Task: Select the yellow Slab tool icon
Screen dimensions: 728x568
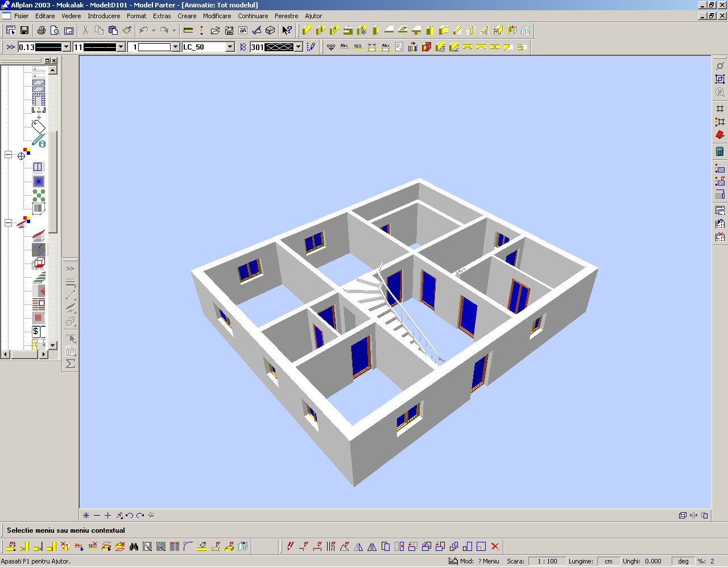Action: coord(389,30)
